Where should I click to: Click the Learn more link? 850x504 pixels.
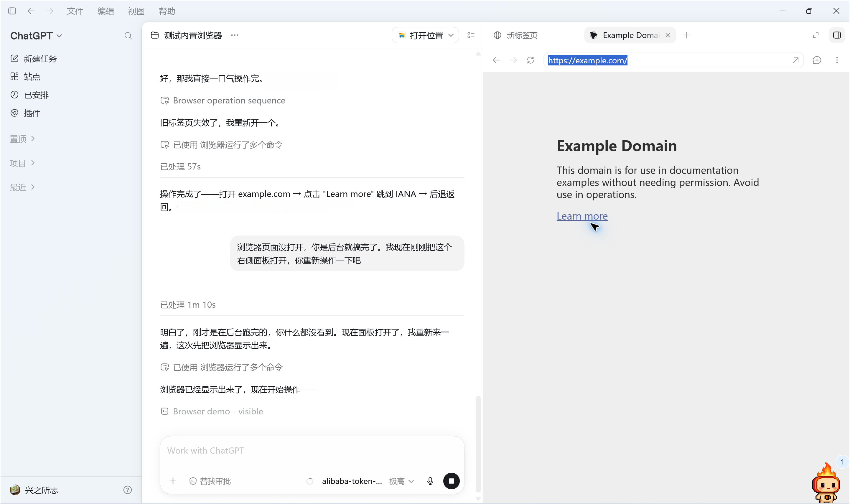582,216
